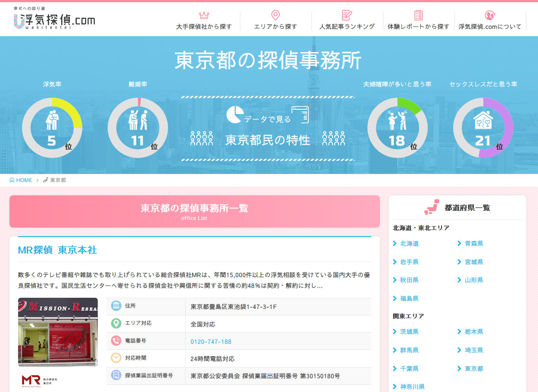Go to HOME breadcrumb link

pyautogui.click(x=24, y=180)
